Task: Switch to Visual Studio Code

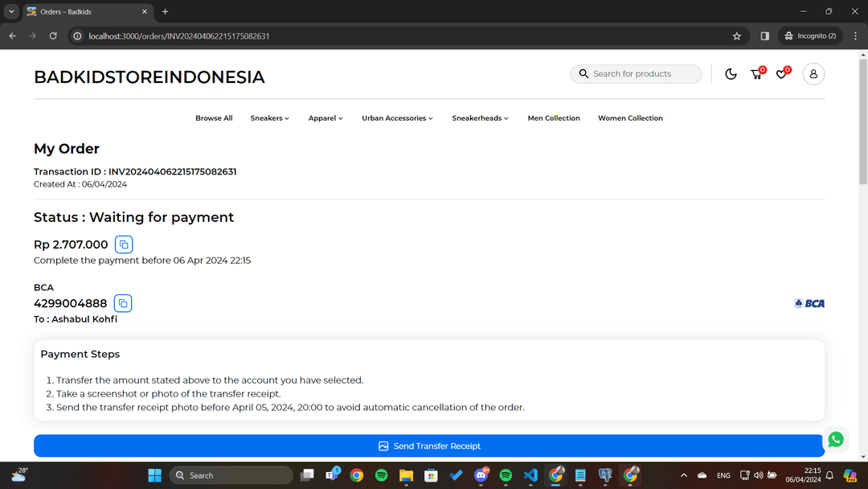Action: pos(530,475)
